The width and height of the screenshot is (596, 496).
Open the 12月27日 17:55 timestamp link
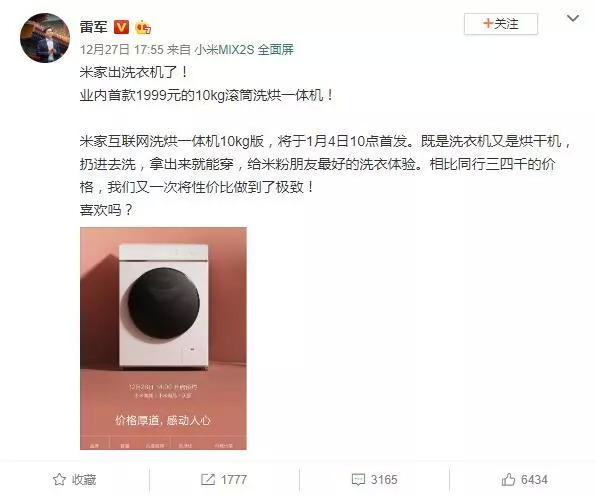point(122,49)
